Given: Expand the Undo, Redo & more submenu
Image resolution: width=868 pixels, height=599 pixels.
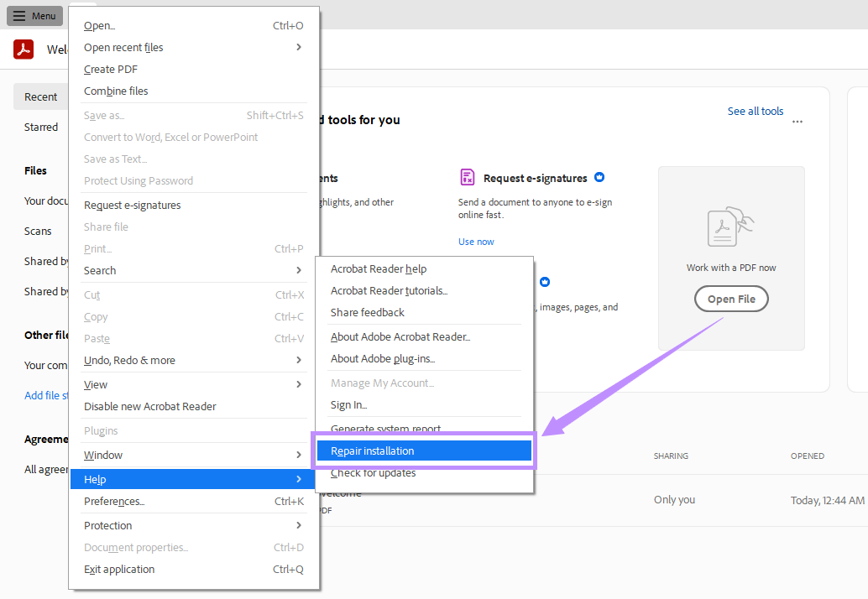Looking at the screenshot, I should point(298,360).
